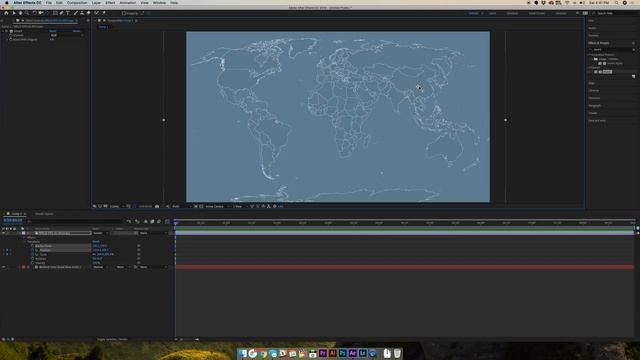Select the Selection arrow tool
Image resolution: width=640 pixels, height=360 pixels.
(x=14, y=13)
